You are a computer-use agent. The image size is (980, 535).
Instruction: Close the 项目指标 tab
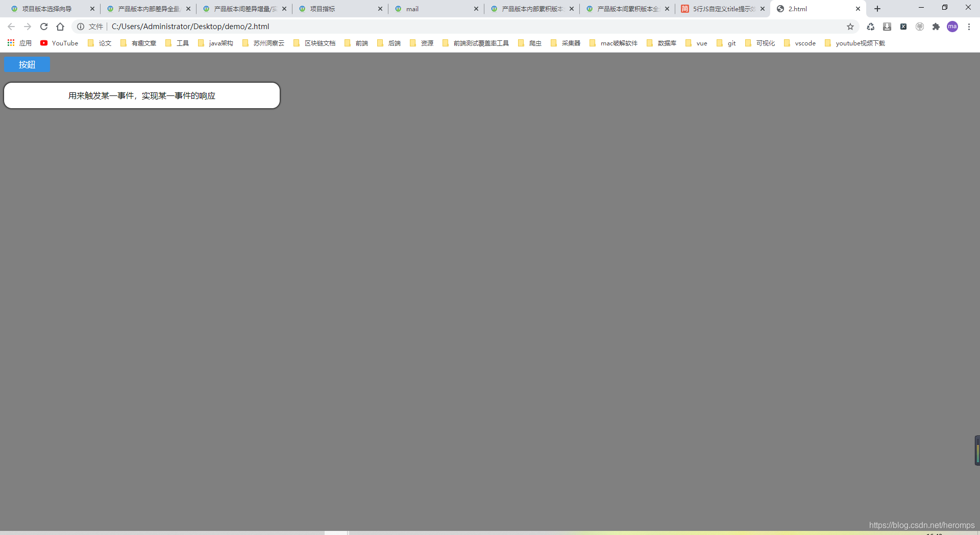click(x=380, y=9)
